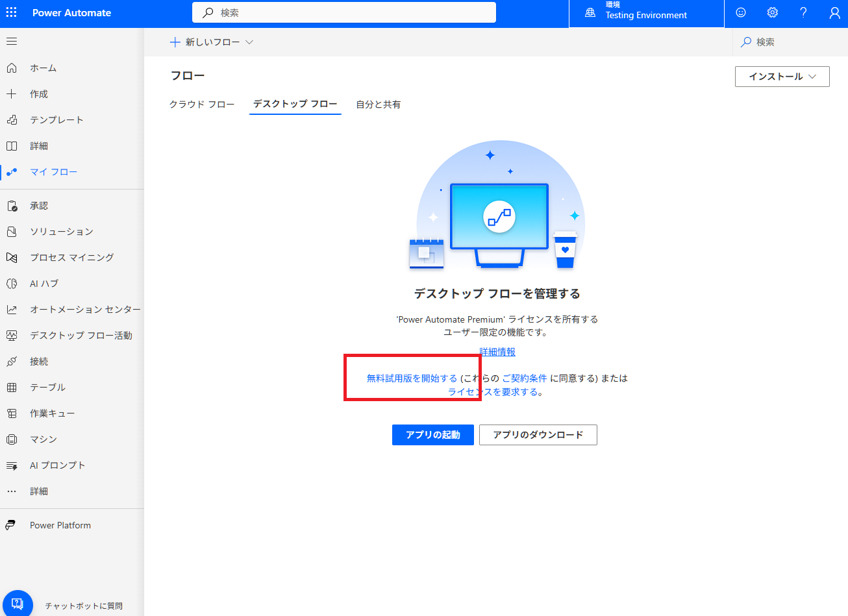Select the 作成 (Create) sidebar icon
848x616 pixels.
(x=39, y=93)
